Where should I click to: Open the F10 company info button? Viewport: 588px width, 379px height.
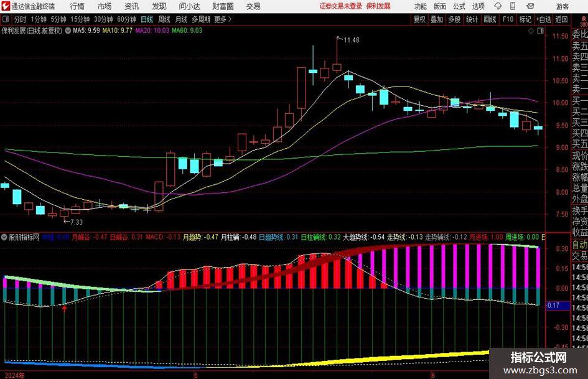pos(508,19)
